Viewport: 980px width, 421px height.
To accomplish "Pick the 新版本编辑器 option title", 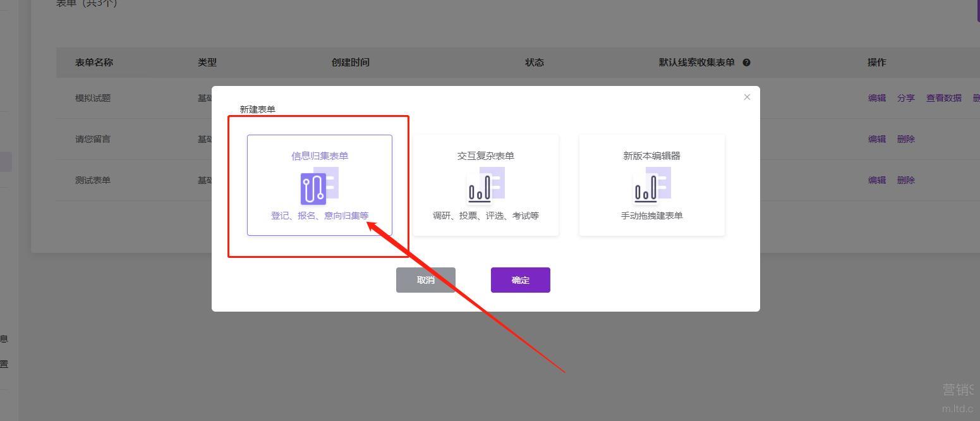I will point(651,156).
